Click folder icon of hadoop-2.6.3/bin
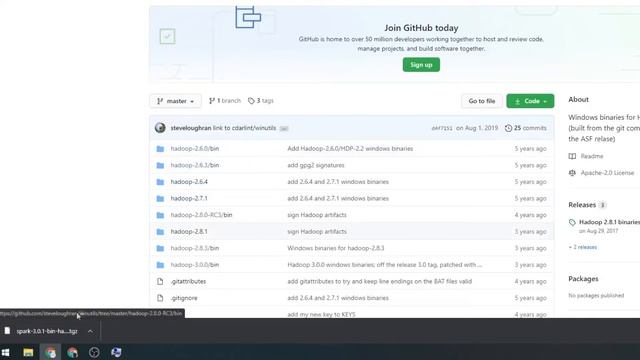This screenshot has width=640, height=360. click(160, 165)
